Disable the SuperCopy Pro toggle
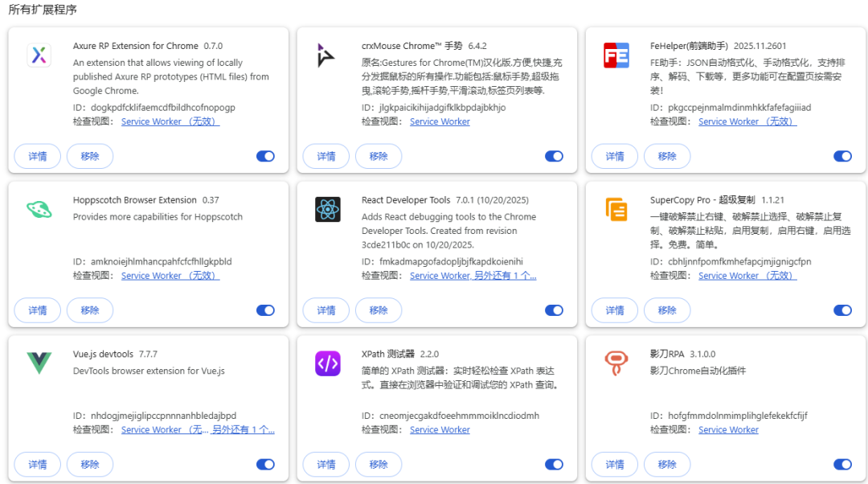Viewport: 868px width, 484px height. [x=842, y=310]
